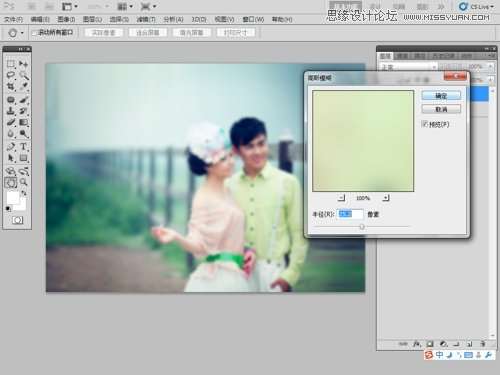The image size is (500, 375).
Task: Open the Filter menu
Action: 146,19
